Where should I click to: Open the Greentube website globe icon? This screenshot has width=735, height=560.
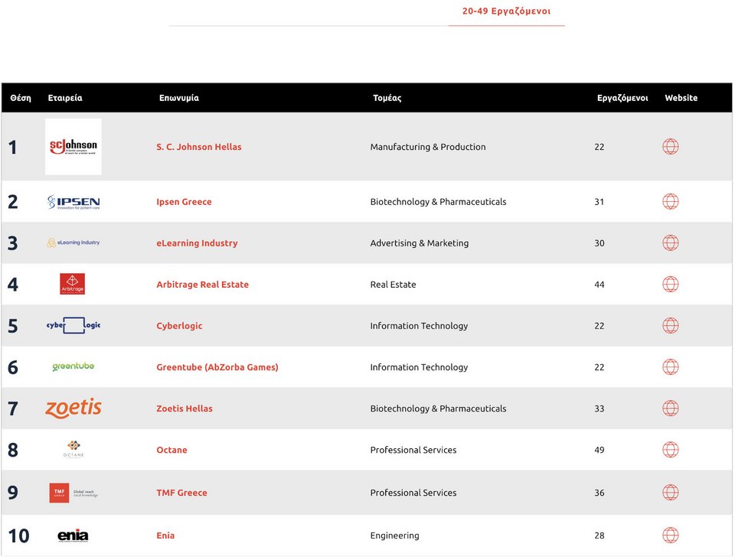tap(671, 367)
